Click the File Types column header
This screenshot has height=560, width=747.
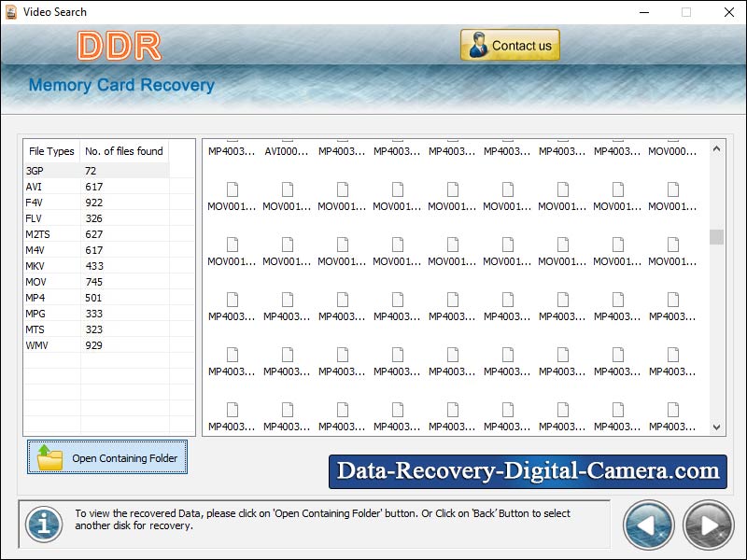[51, 151]
